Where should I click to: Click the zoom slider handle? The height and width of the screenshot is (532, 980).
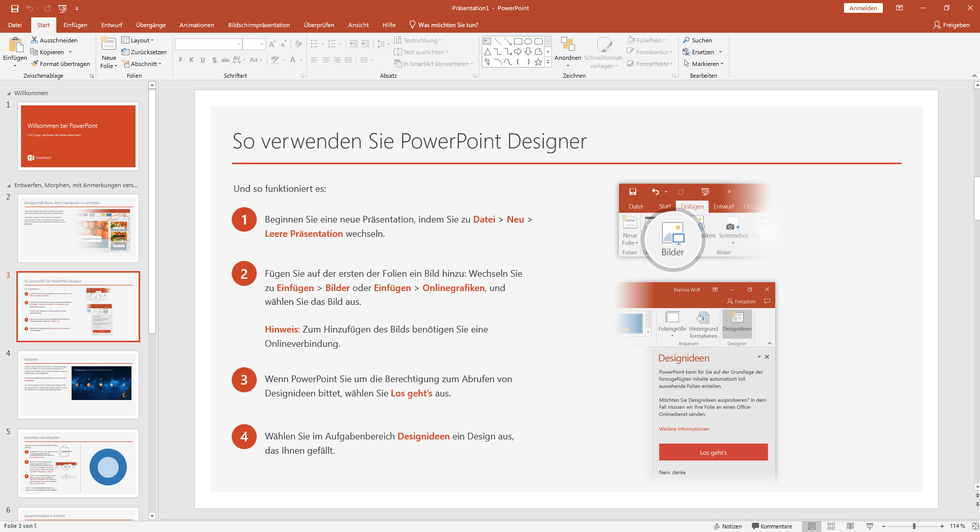(914, 526)
